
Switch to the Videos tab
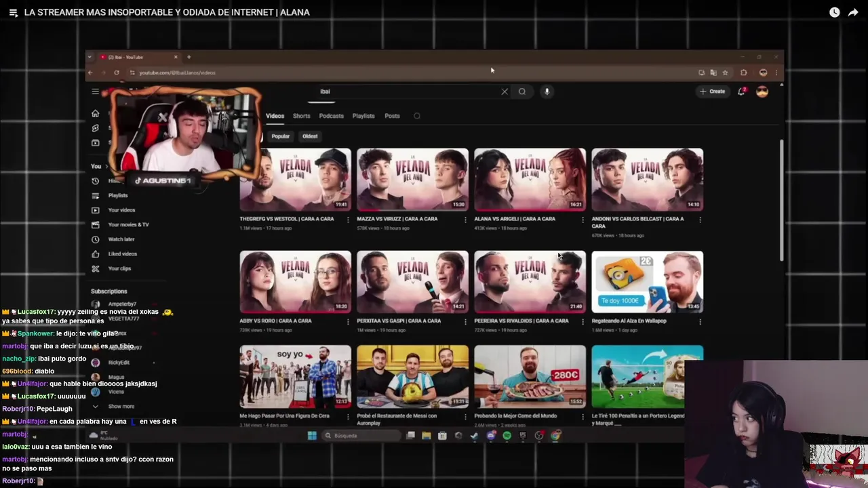275,116
